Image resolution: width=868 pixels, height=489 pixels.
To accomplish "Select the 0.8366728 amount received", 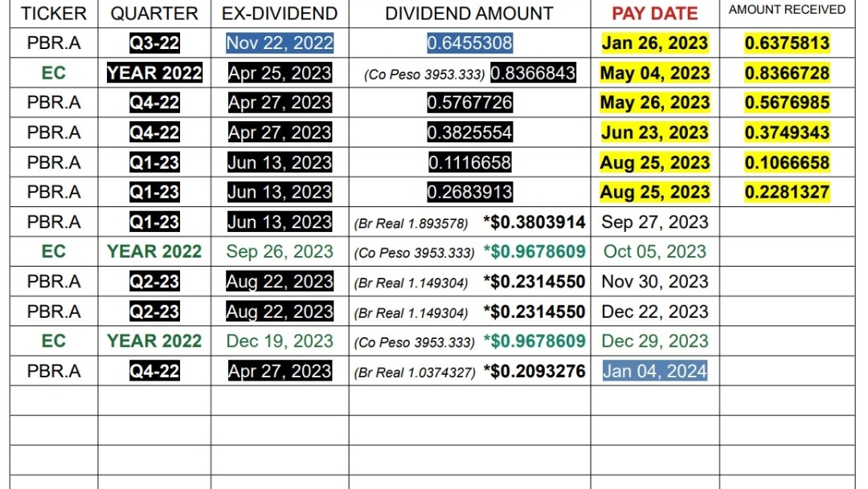I will [787, 72].
